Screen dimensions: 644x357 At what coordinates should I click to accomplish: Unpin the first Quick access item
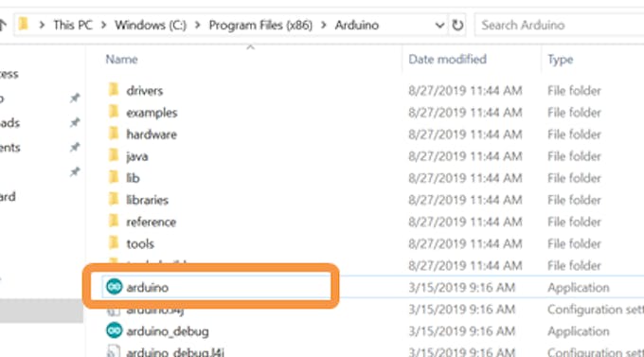tap(74, 98)
